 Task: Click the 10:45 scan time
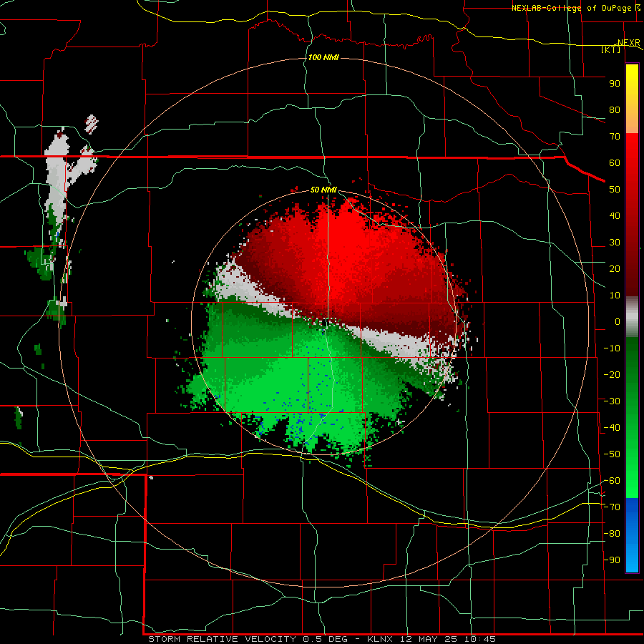pos(479,639)
